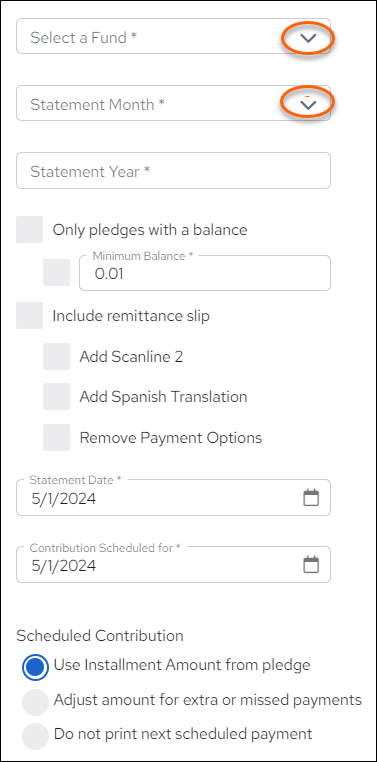Choose Adjust amount for extra or missed payments
This screenshot has height=762, width=377.
35,702
